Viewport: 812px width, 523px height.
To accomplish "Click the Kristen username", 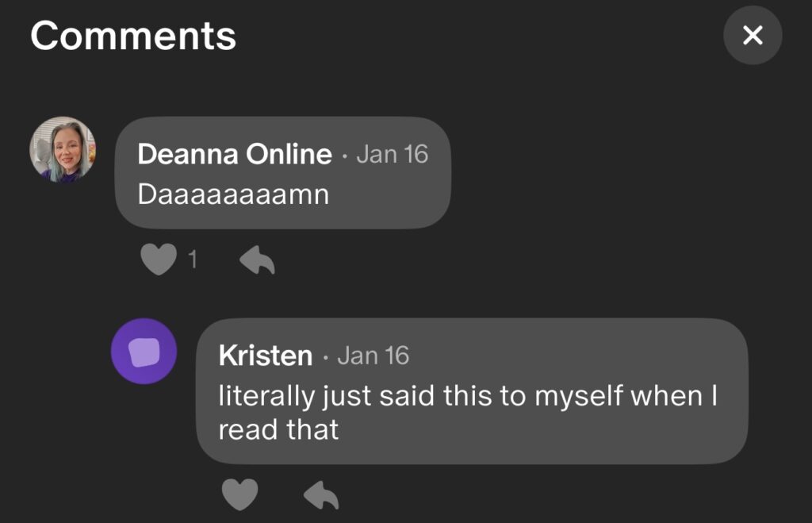I will [265, 356].
